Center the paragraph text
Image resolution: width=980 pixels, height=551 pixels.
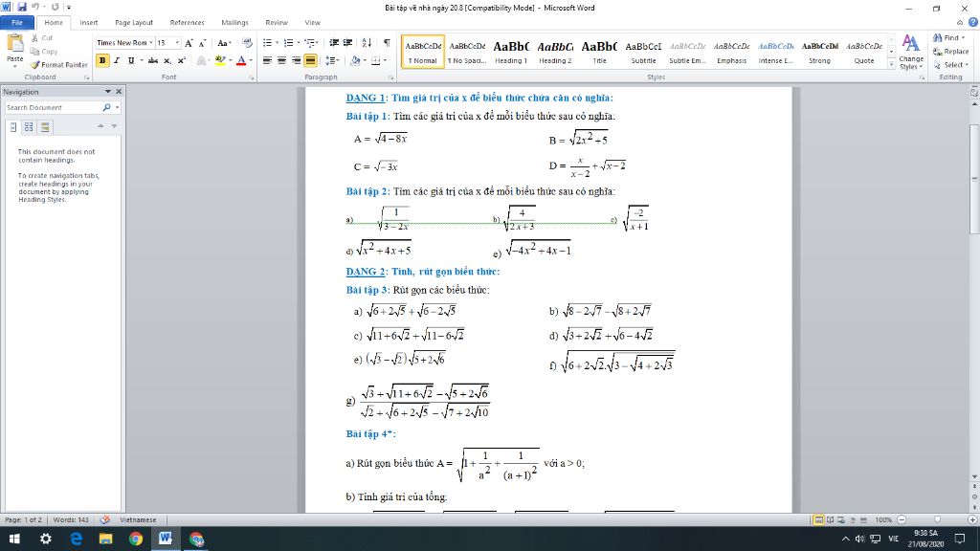pyautogui.click(x=282, y=60)
